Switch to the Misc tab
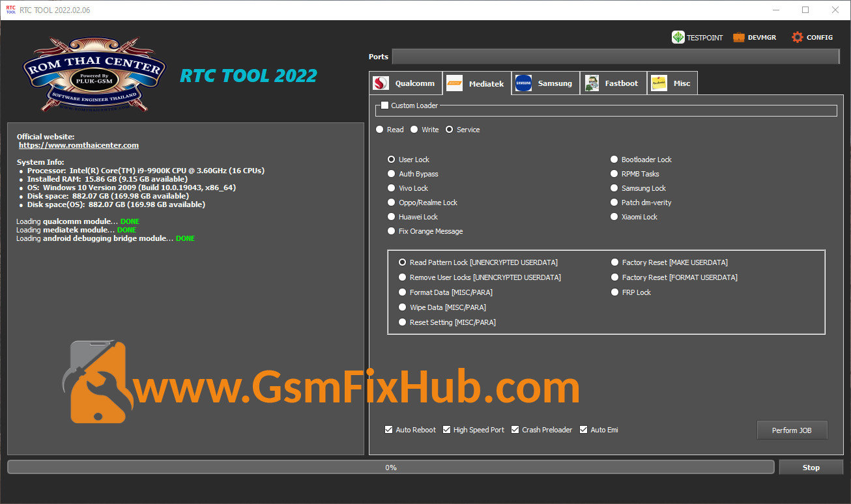 coord(672,83)
